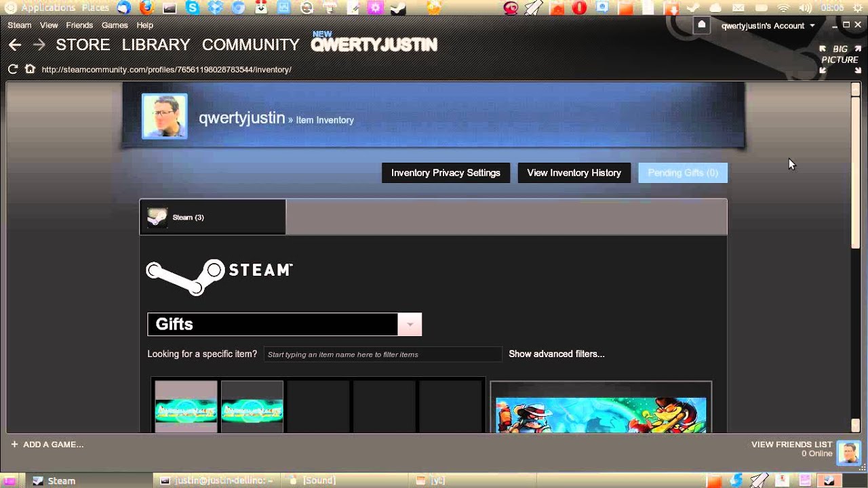868x488 pixels.
Task: Open the terminal launcher in the top panel
Action: [170, 8]
